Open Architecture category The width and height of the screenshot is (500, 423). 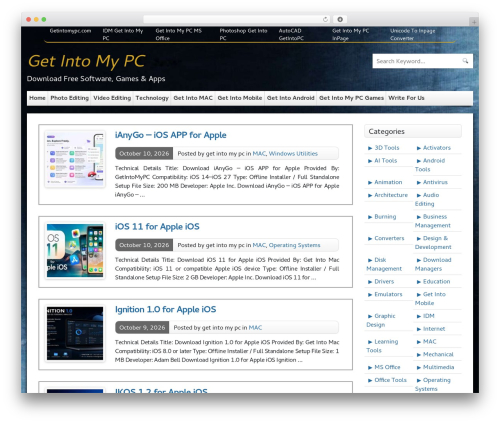pyautogui.click(x=391, y=195)
